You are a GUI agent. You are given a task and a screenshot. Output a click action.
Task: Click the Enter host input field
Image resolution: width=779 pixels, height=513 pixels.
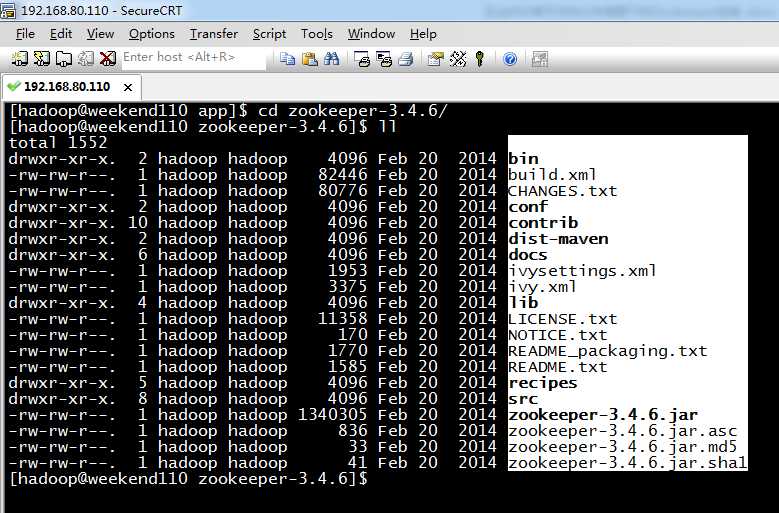(x=194, y=59)
